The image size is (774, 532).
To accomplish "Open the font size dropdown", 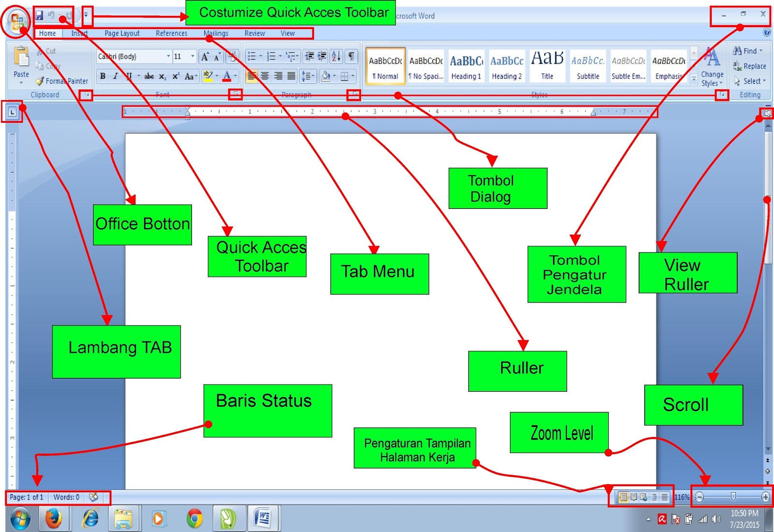I will point(192,56).
